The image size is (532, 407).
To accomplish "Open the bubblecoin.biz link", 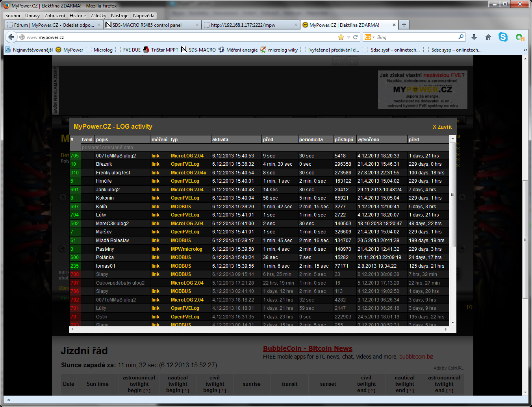I will (x=416, y=357).
